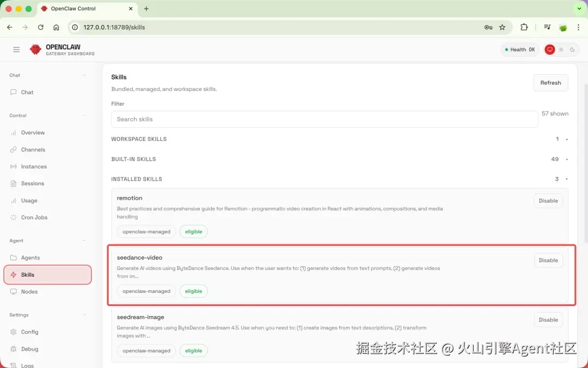The width and height of the screenshot is (588, 368).
Task: Click the Health OK status indicator
Action: pos(520,50)
